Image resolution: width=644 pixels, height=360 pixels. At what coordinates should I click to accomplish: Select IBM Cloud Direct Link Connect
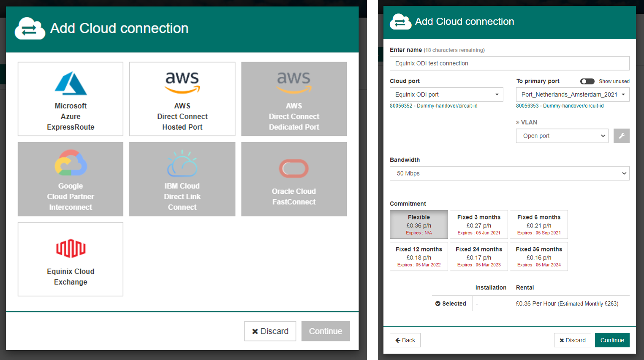pyautogui.click(x=182, y=179)
